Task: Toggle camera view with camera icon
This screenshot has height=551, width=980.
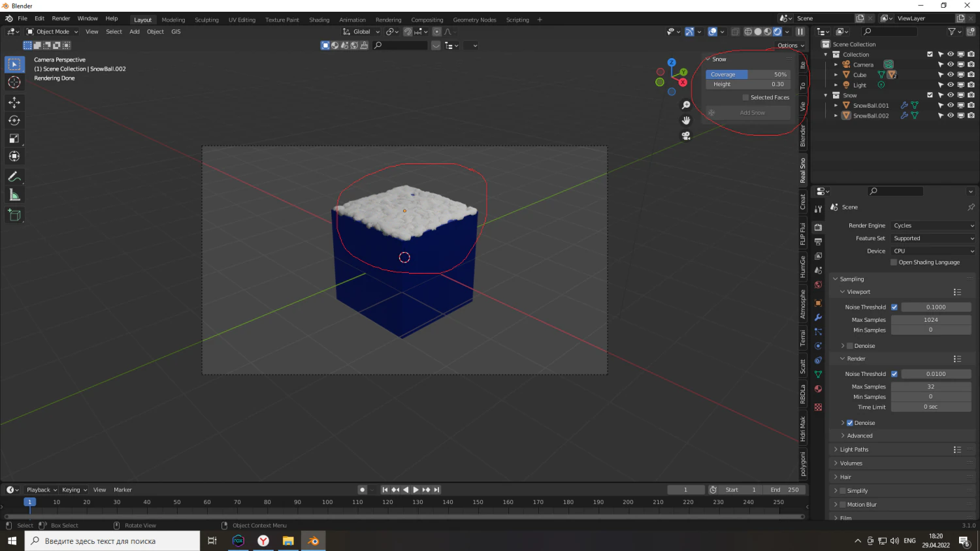Action: (686, 136)
